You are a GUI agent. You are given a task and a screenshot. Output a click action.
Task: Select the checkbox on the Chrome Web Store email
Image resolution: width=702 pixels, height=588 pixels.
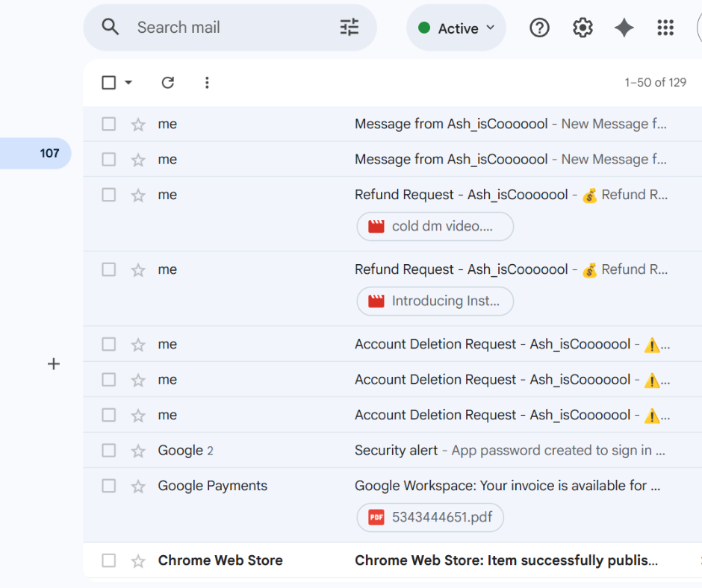point(108,560)
